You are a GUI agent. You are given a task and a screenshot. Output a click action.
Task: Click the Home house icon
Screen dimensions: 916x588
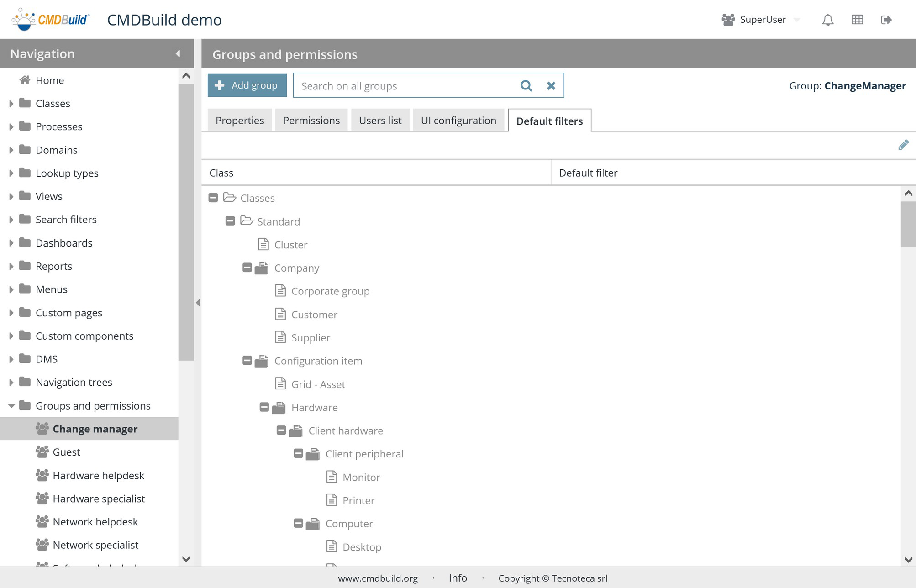(25, 80)
